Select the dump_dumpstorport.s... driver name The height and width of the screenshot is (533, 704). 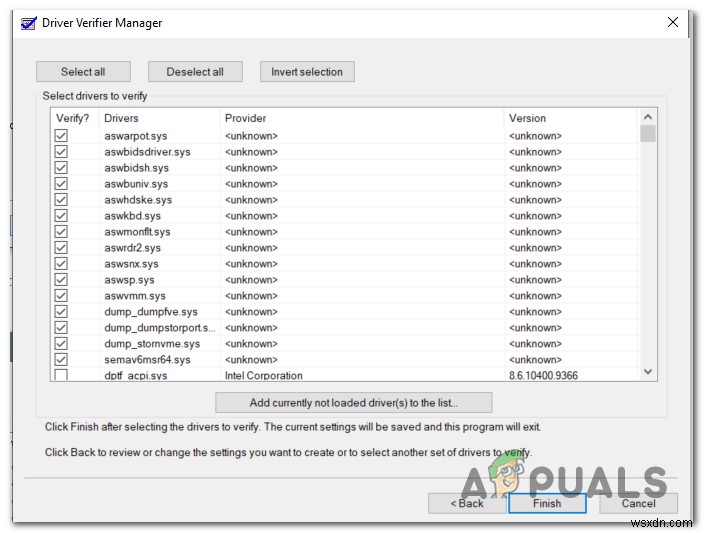coord(160,328)
